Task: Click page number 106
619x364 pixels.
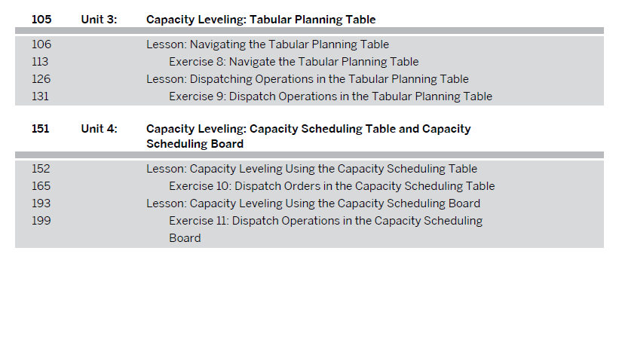Action: pyautogui.click(x=41, y=44)
